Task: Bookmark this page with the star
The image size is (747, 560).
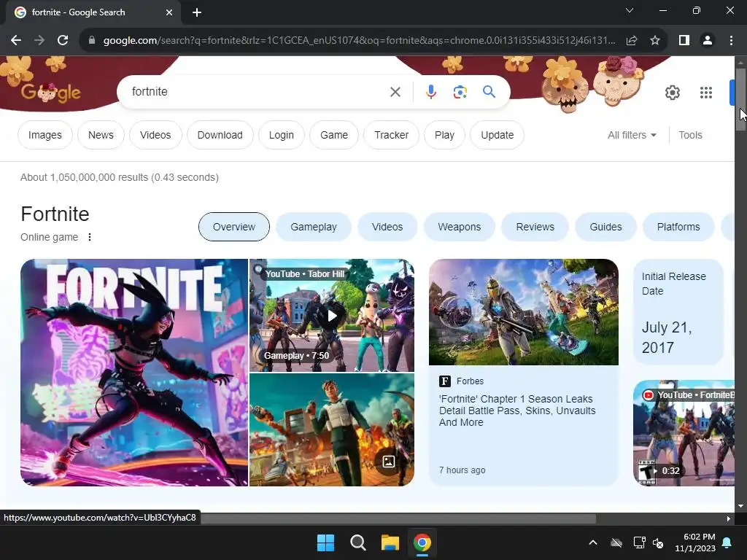Action: click(655, 41)
